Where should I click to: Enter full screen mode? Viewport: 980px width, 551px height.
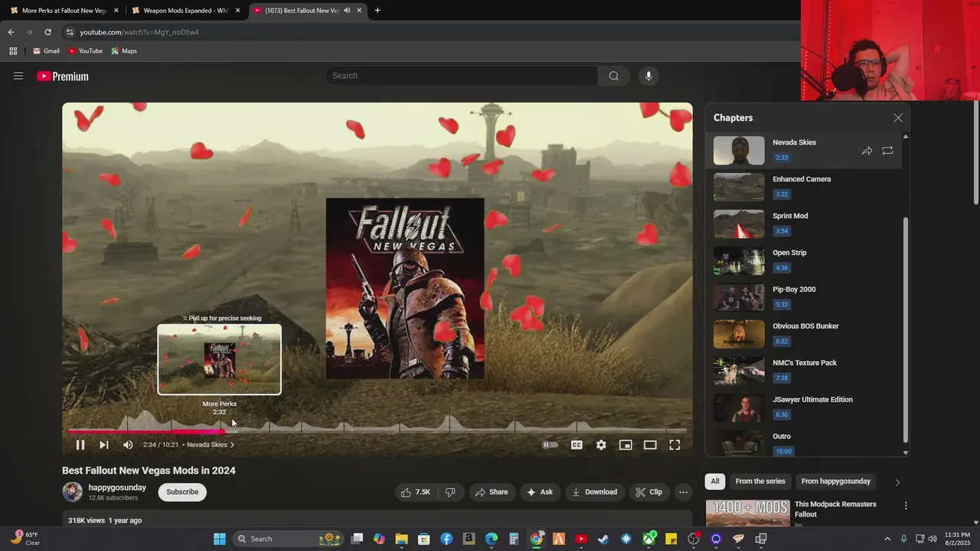(x=675, y=445)
